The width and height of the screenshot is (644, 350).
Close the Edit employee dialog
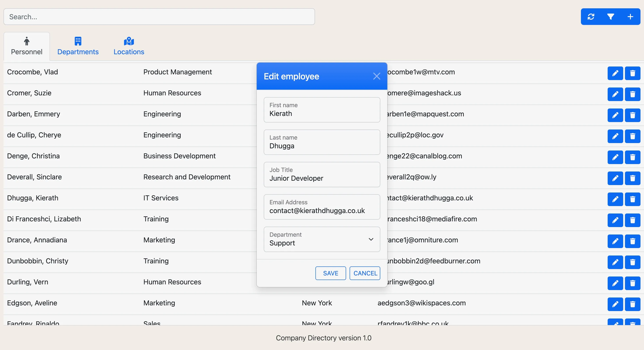(377, 76)
